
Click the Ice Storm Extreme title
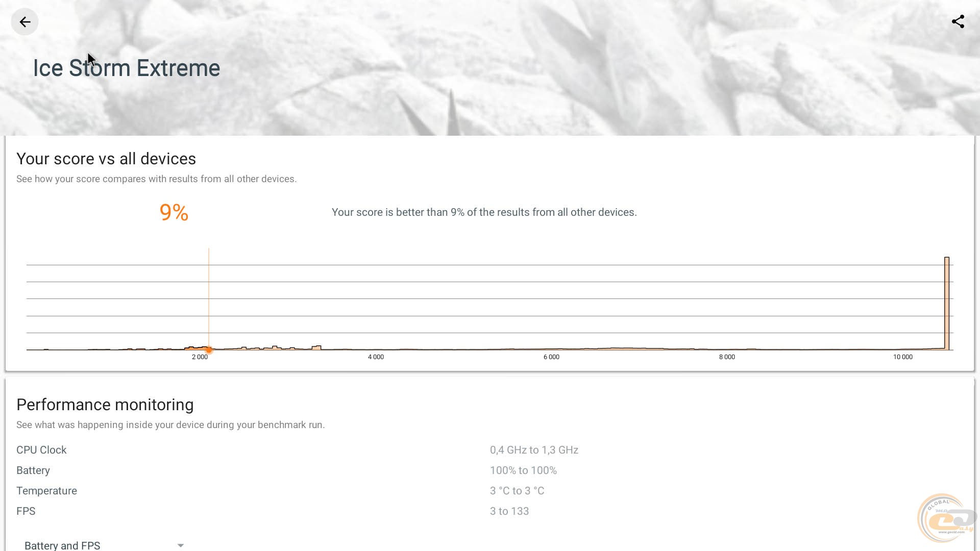coord(126,68)
